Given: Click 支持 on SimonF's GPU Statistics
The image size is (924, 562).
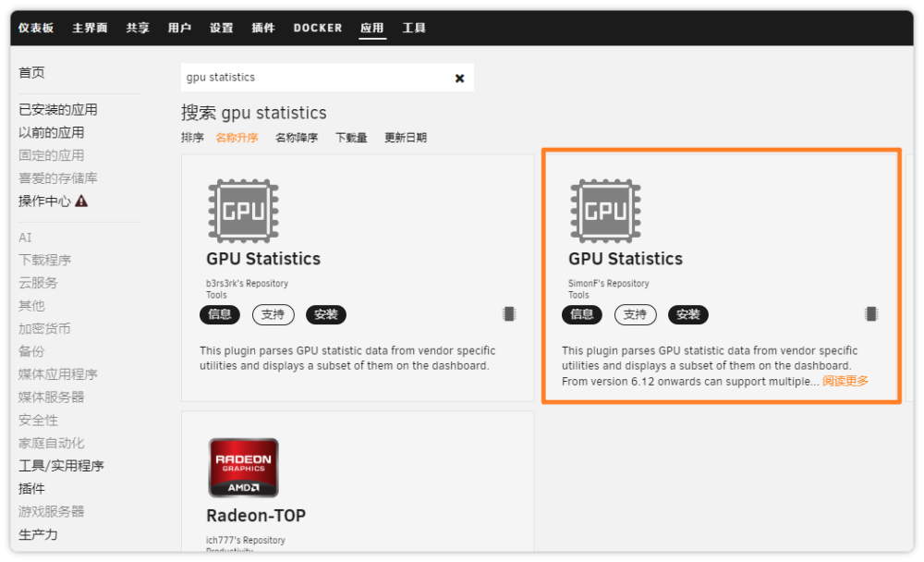Looking at the screenshot, I should pos(636,314).
